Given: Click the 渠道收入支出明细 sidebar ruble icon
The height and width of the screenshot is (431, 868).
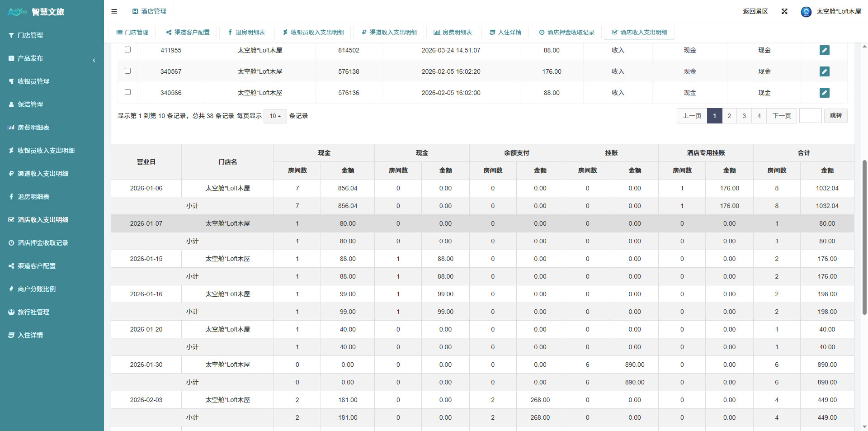Looking at the screenshot, I should point(11,174).
